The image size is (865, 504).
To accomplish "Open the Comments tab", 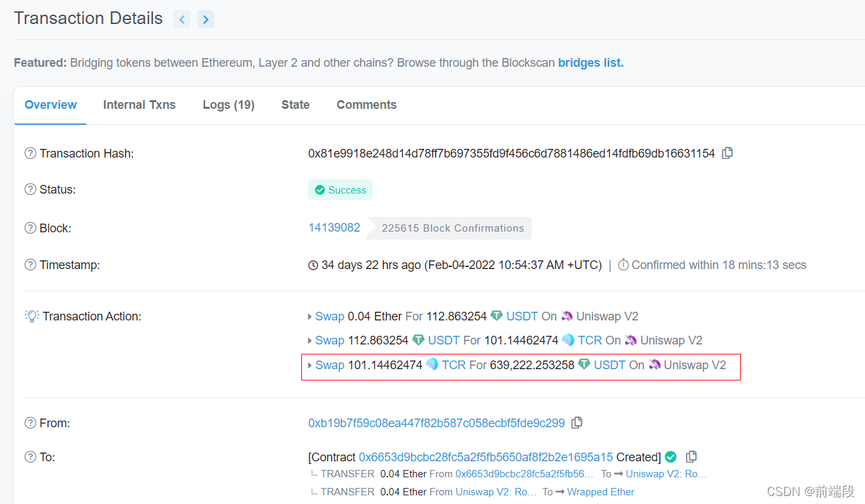I will coord(367,105).
